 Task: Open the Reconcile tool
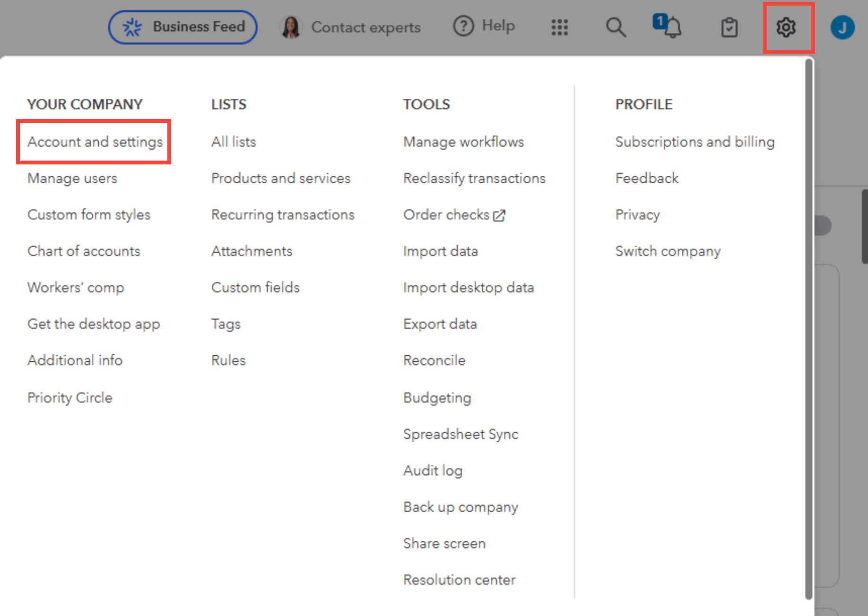pyautogui.click(x=434, y=360)
